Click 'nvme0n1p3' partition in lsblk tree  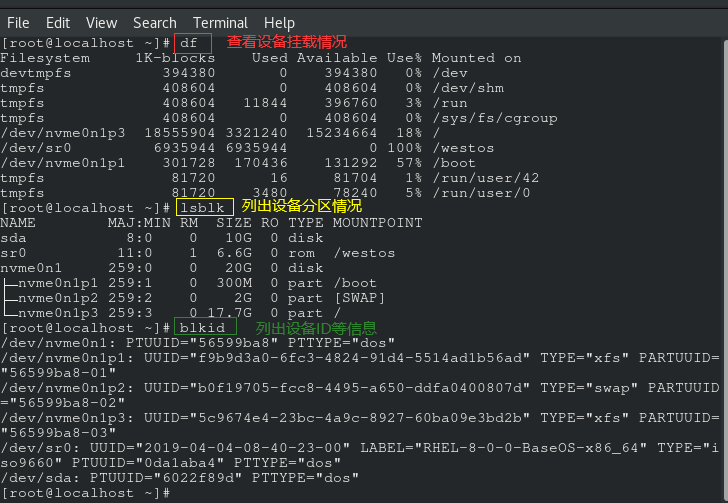tap(58, 313)
